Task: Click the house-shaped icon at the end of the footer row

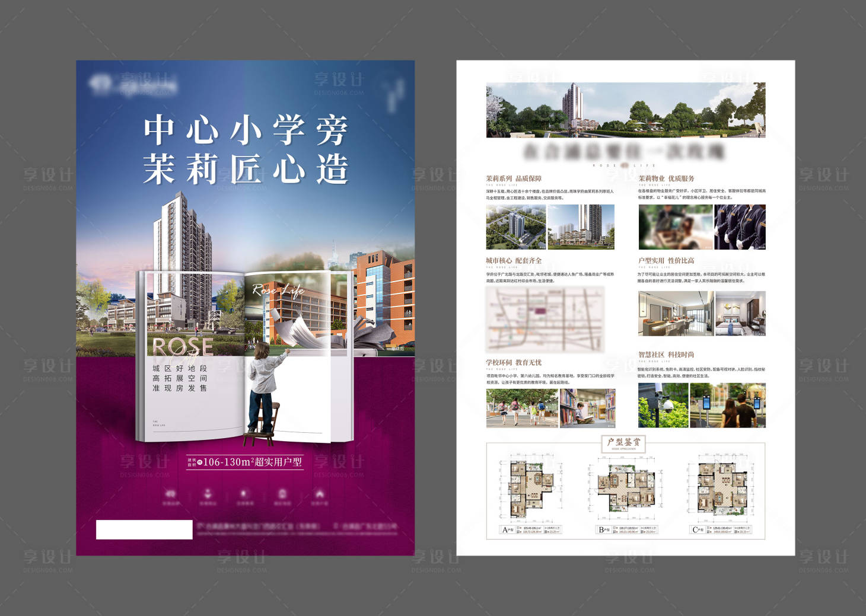Action: tap(320, 494)
